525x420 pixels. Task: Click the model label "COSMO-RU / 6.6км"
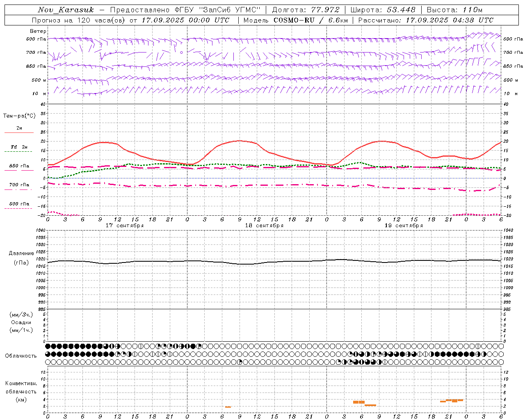[310, 20]
